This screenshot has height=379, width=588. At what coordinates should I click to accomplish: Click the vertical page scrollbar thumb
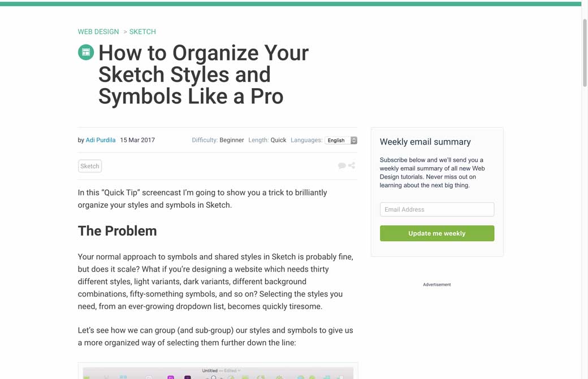[585, 52]
